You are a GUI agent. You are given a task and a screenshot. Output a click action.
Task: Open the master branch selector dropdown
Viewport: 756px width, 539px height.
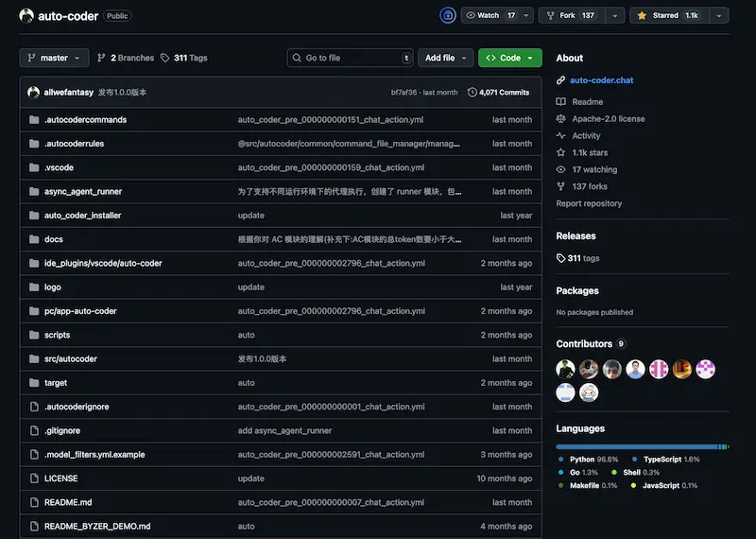(x=54, y=58)
